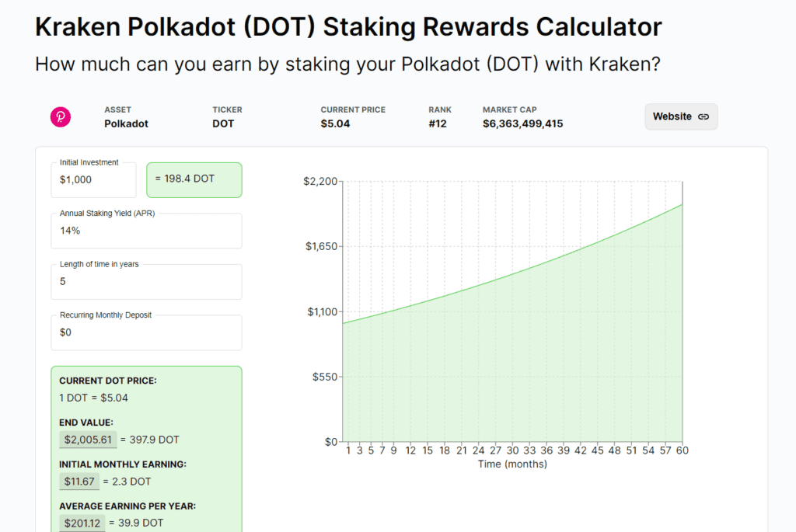
Task: Click the Kraken Polkadot calculator heading
Action: point(348,27)
